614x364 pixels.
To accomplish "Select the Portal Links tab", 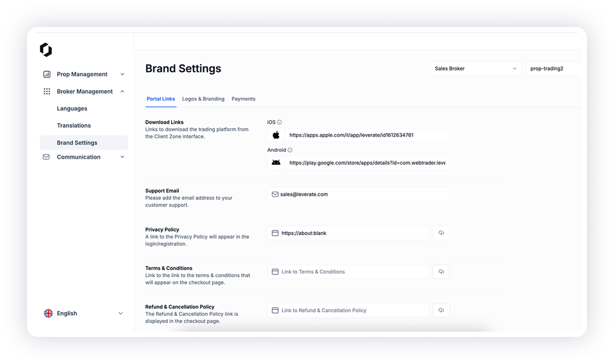I will pyautogui.click(x=161, y=99).
